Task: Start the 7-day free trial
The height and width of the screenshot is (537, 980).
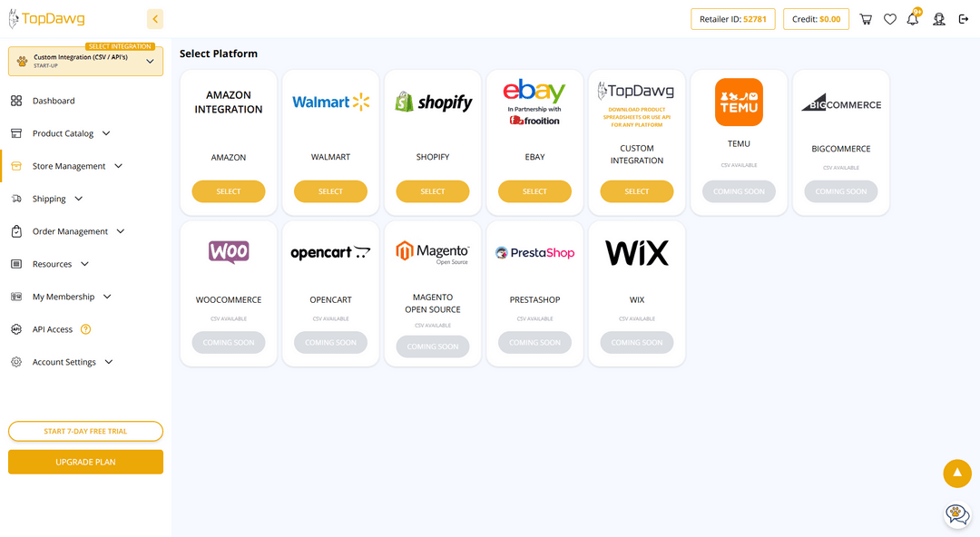Action: point(85,432)
